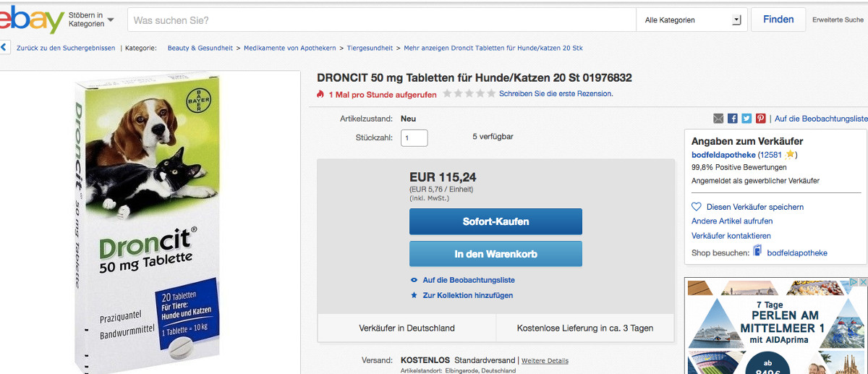This screenshot has height=374, width=868.
Task: Click the eBay logo
Action: pos(31,20)
